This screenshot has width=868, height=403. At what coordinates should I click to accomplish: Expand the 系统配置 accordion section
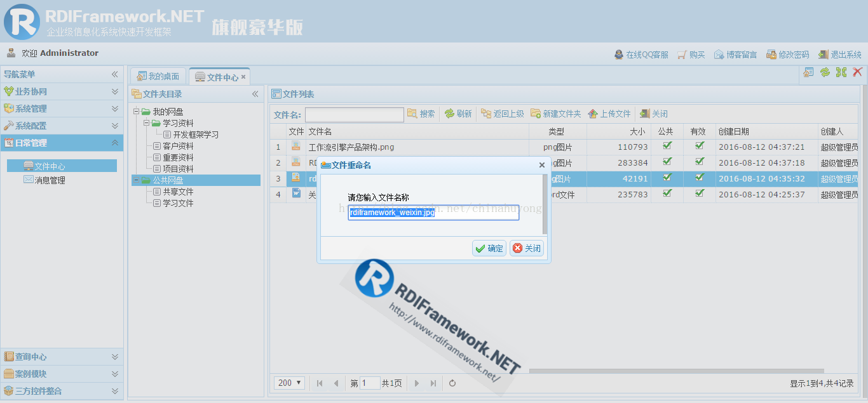(62, 126)
